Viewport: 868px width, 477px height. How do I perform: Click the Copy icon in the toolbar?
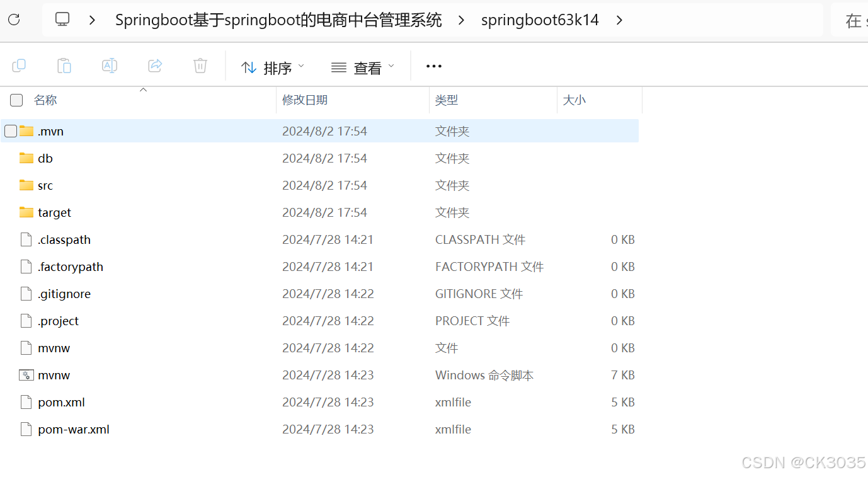(x=19, y=66)
